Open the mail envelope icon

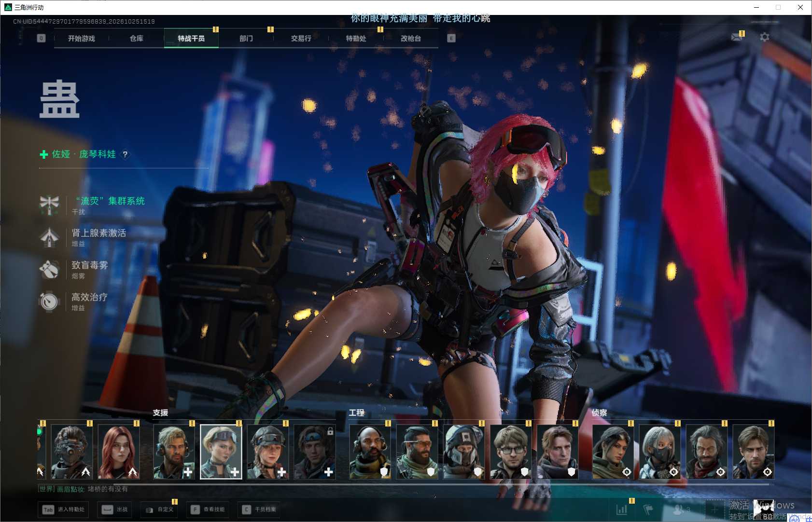(x=737, y=37)
